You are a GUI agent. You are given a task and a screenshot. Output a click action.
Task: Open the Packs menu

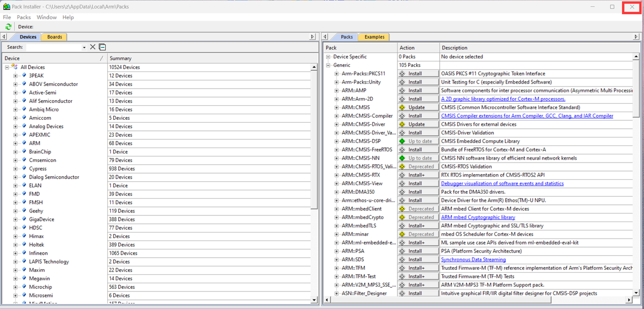pyautogui.click(x=24, y=17)
